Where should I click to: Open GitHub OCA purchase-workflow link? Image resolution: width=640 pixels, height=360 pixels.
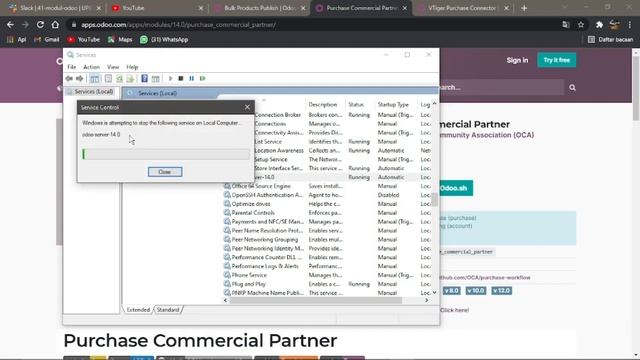point(485,278)
